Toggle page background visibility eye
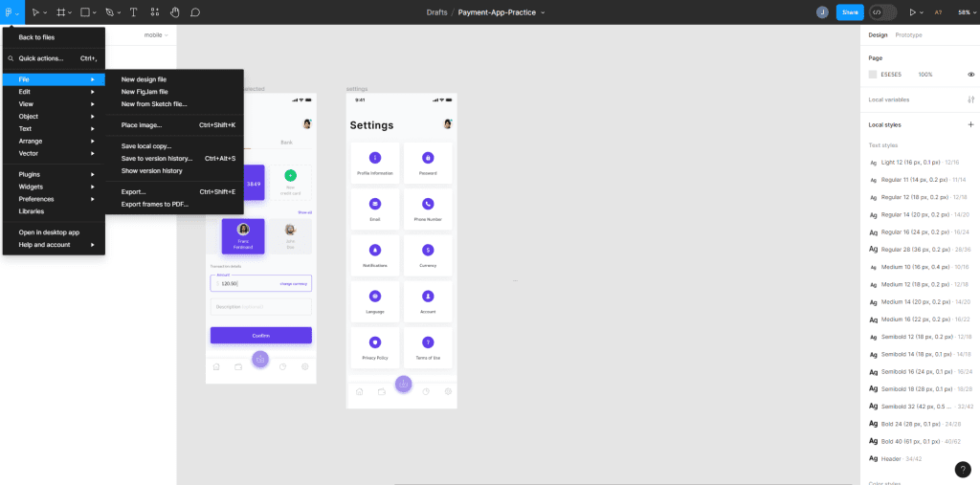The image size is (980, 485). 970,74
